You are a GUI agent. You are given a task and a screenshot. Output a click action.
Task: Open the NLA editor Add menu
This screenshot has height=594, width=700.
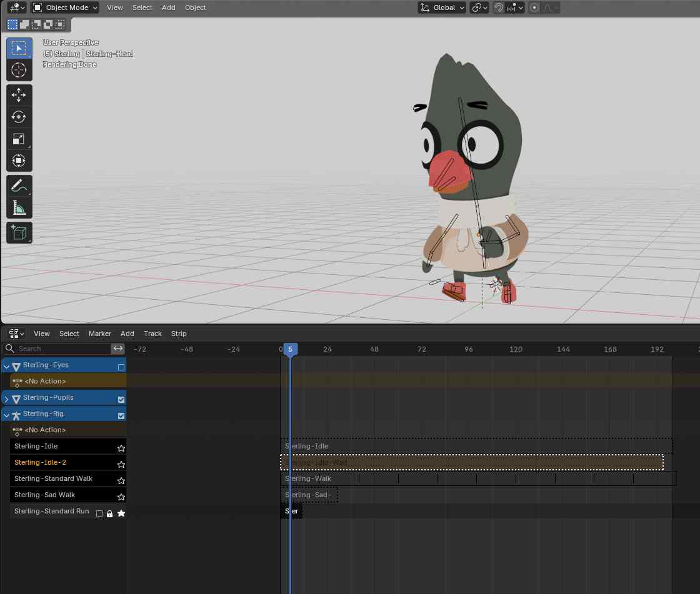(x=127, y=334)
